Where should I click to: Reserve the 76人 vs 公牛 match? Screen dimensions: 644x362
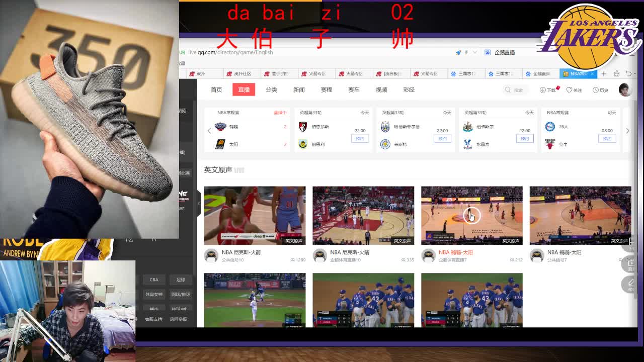(607, 138)
